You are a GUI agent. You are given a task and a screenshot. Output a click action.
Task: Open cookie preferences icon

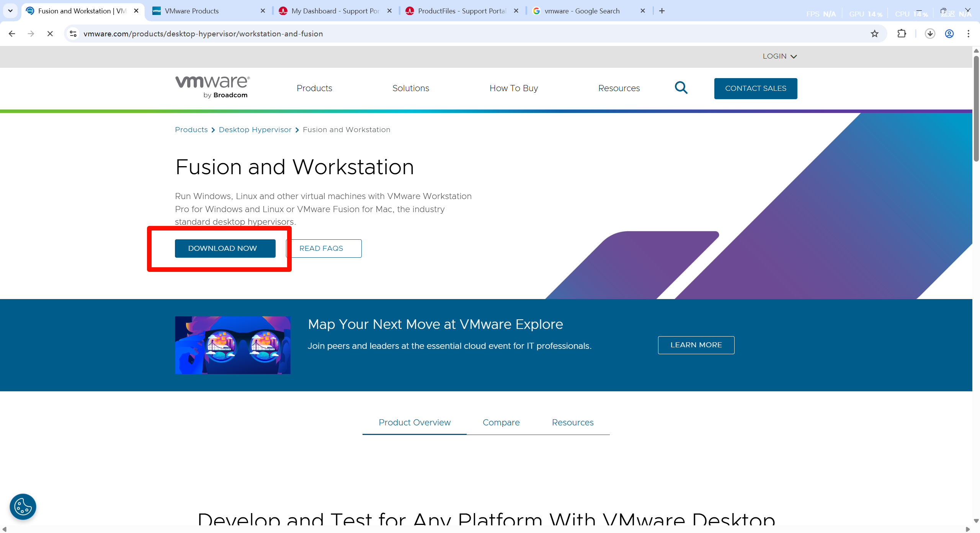pyautogui.click(x=23, y=507)
